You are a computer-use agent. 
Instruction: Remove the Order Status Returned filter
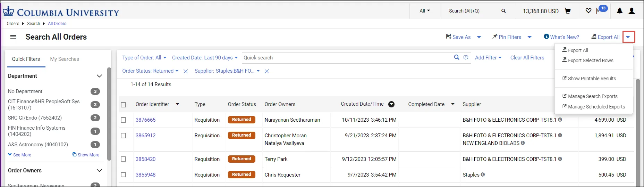point(186,71)
